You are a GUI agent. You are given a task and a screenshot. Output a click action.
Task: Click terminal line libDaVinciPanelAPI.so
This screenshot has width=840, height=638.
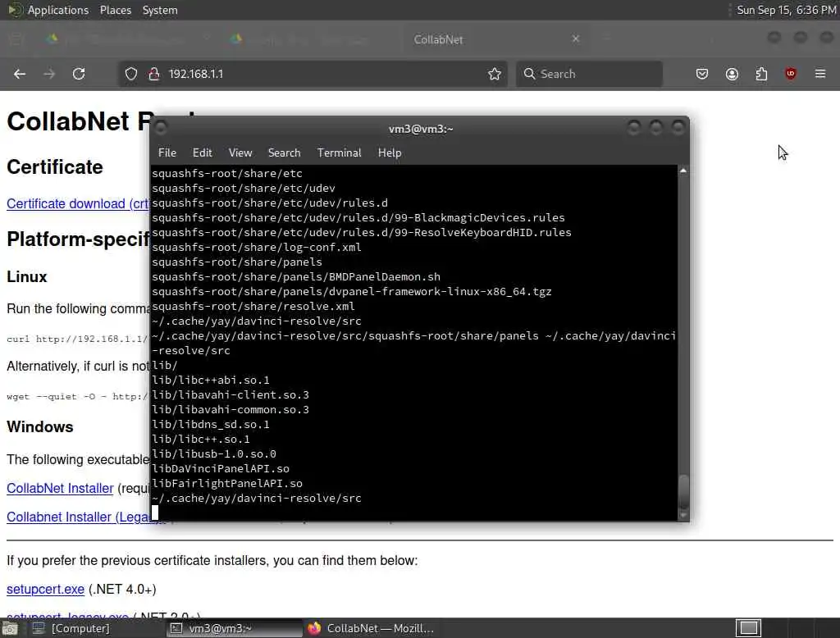(221, 469)
